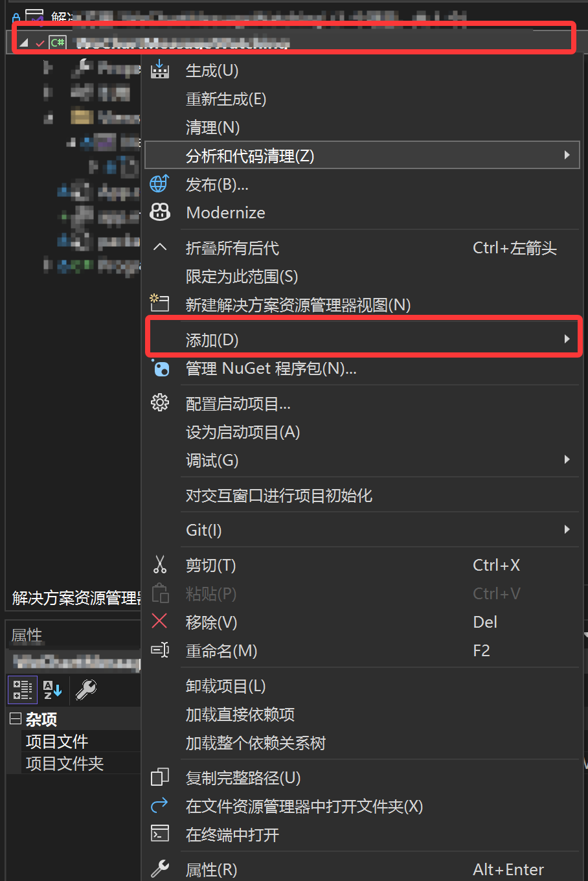Expand the 添加(D) submenu arrow
Viewport: 588px width, 881px height.
[567, 339]
